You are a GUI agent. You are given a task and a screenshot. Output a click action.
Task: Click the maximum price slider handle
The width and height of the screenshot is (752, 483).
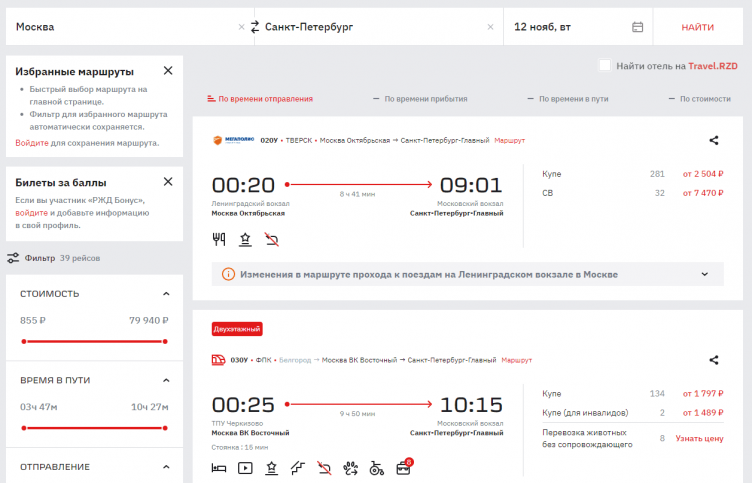click(x=165, y=341)
